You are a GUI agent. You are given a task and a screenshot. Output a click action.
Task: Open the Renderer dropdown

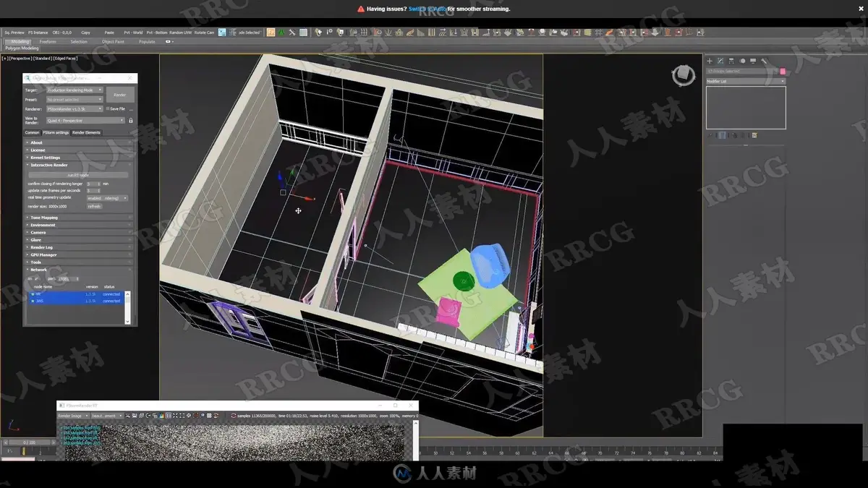point(75,109)
